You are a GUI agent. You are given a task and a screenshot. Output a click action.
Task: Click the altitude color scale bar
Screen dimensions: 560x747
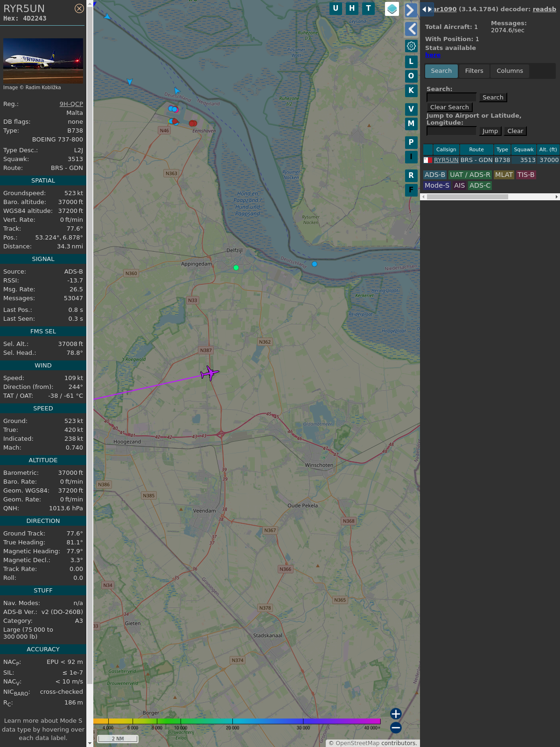(237, 721)
